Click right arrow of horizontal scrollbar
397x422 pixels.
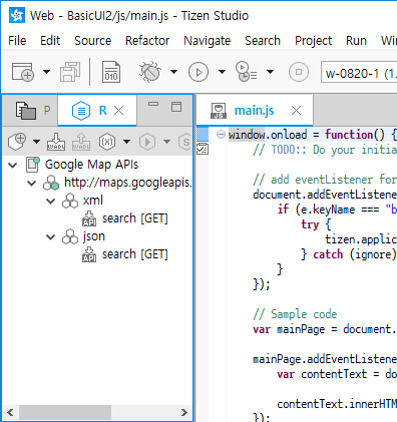click(x=184, y=412)
